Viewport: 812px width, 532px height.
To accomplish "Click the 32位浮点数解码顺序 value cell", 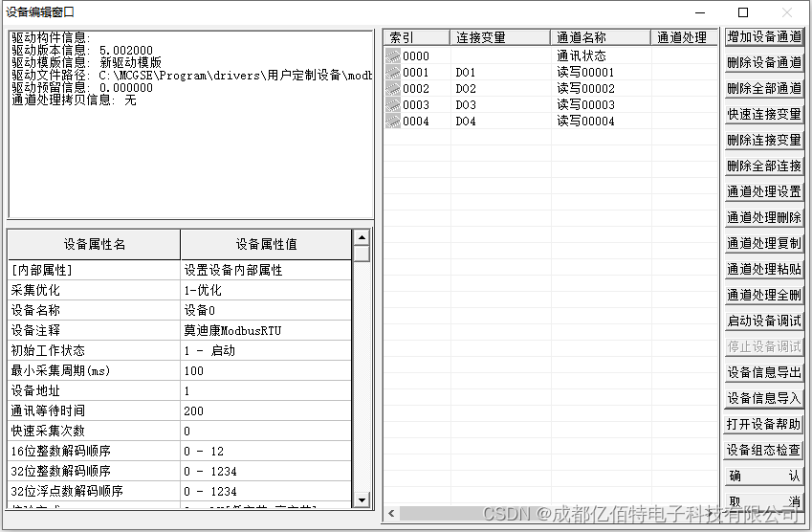I will (x=266, y=491).
